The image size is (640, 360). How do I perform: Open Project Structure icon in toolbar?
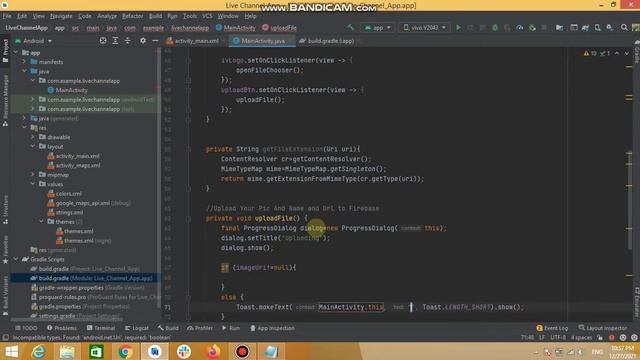tap(559, 27)
